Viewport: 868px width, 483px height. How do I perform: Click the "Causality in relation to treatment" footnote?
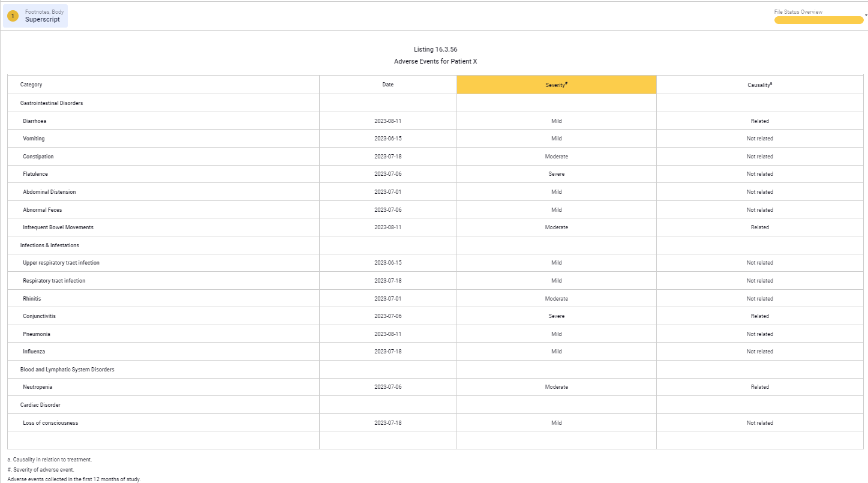click(50, 460)
